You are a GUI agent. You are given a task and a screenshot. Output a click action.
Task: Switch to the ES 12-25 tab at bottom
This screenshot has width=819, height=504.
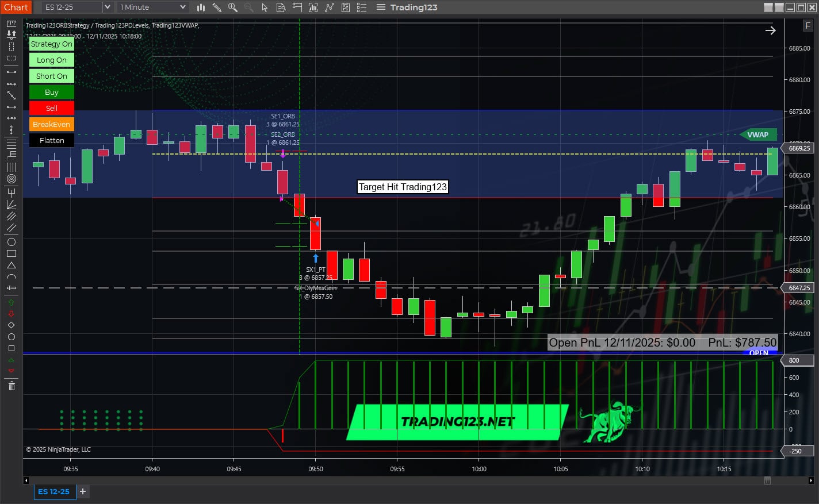(x=54, y=491)
